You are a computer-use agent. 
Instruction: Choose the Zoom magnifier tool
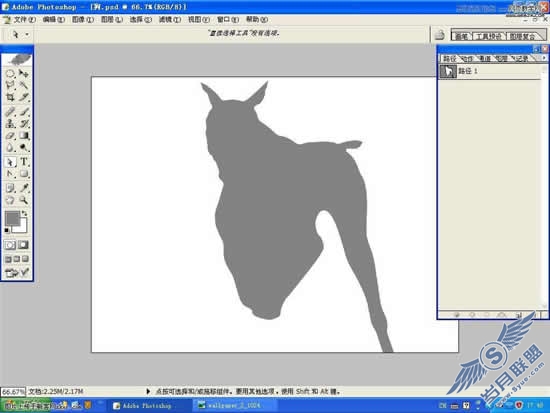point(24,200)
